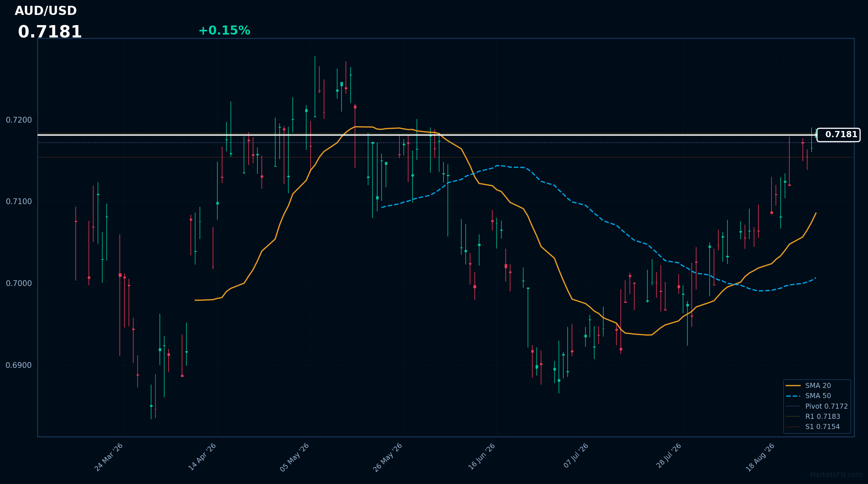Image resolution: width=868 pixels, height=484 pixels.
Task: Select SMA 20 legend entry
Action: 818,385
